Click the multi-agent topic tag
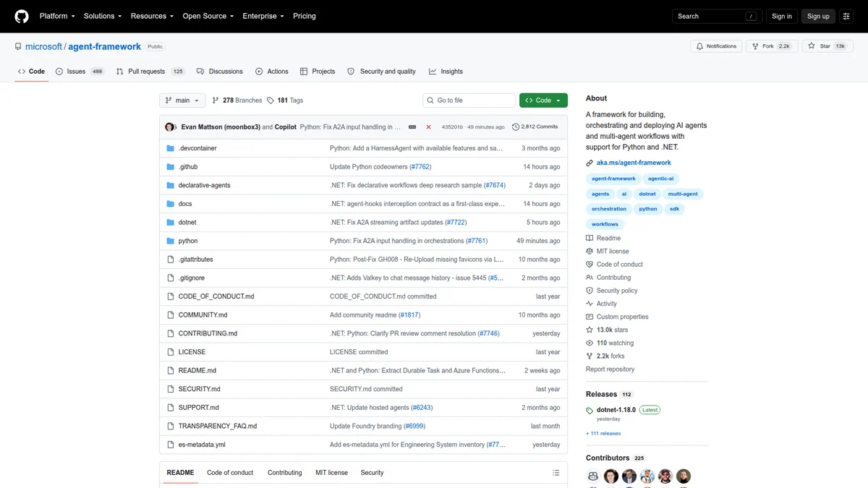The width and height of the screenshot is (868, 488). point(684,194)
